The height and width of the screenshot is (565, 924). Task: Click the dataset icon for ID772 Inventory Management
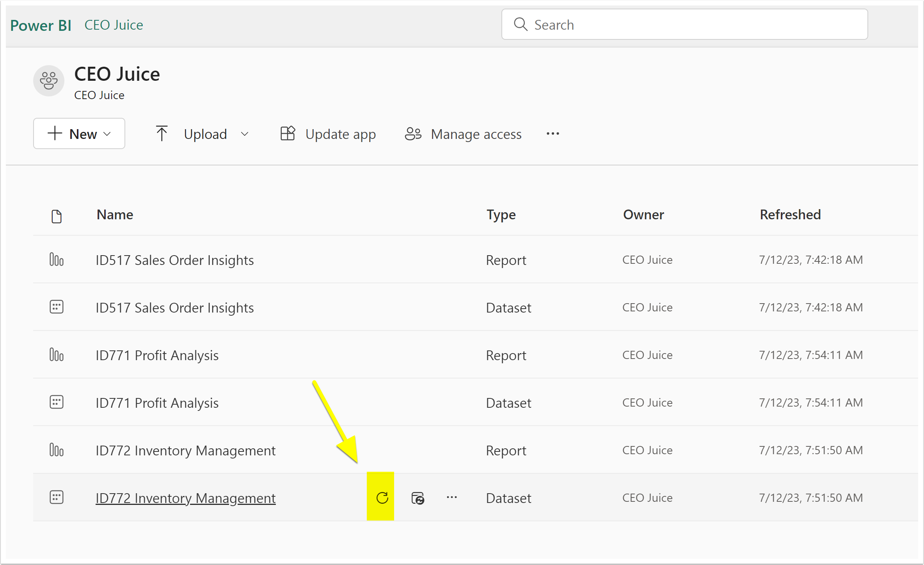tap(57, 497)
